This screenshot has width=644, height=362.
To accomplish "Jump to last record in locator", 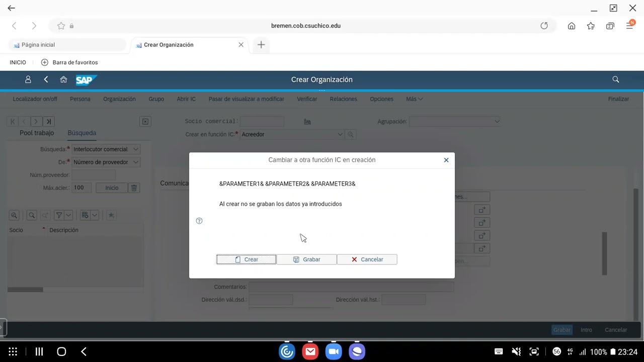I will point(48,121).
